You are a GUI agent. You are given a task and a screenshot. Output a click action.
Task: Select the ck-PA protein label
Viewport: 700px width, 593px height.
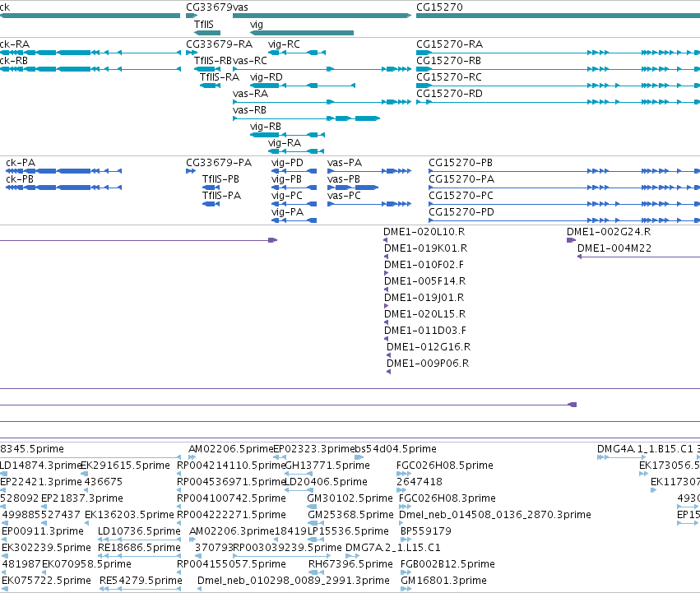coord(21,163)
